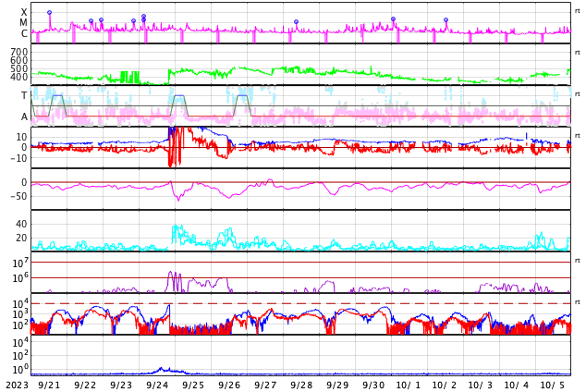Image resolution: width=586 pixels, height=392 pixels.
Task: Click the rt tag beside the T/A sector panel
Action: click(x=578, y=93)
